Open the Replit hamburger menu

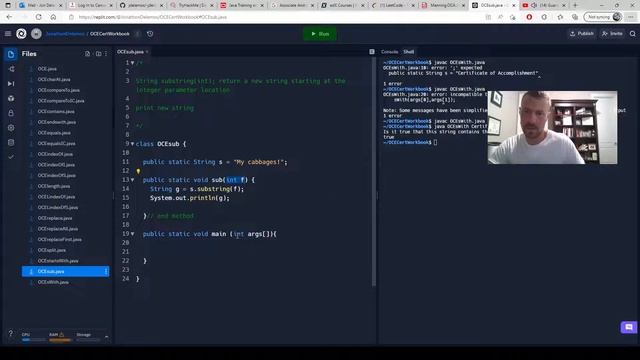[8, 33]
